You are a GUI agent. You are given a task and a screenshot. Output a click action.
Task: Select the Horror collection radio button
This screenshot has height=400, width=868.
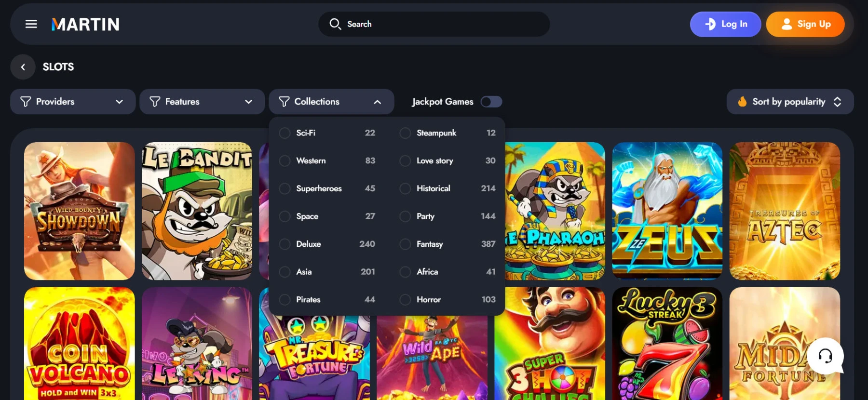point(405,300)
